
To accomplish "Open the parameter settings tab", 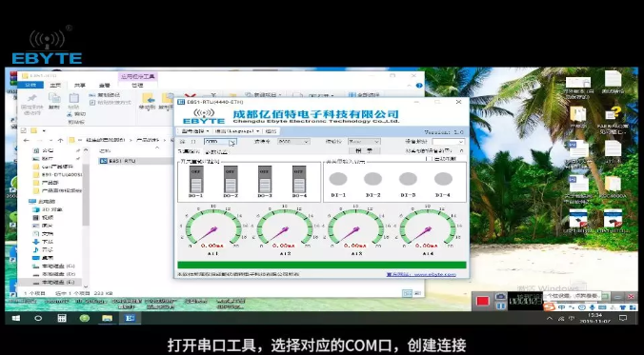I will 216,151.
